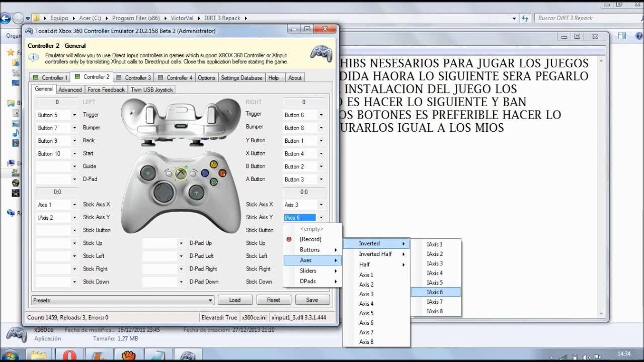Viewport: 644px width, 362px height.
Task: Open the left Bumper Button 7 dropdown
Action: (x=74, y=128)
